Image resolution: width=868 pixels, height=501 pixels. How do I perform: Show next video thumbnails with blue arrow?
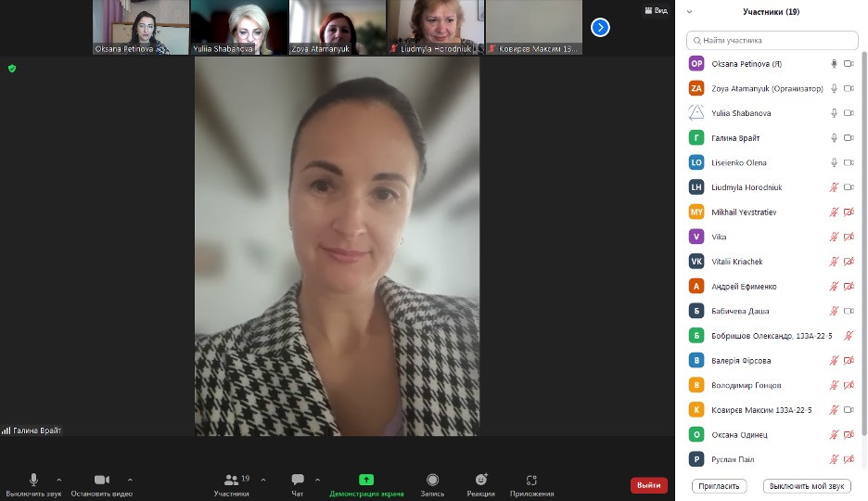(x=600, y=27)
